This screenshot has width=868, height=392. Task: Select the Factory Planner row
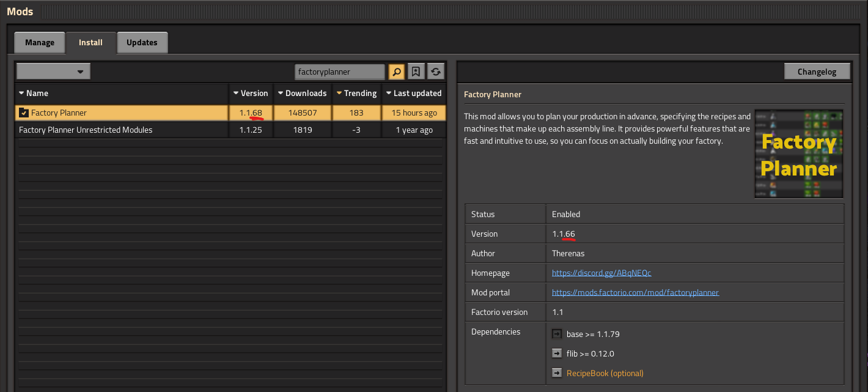coord(230,113)
